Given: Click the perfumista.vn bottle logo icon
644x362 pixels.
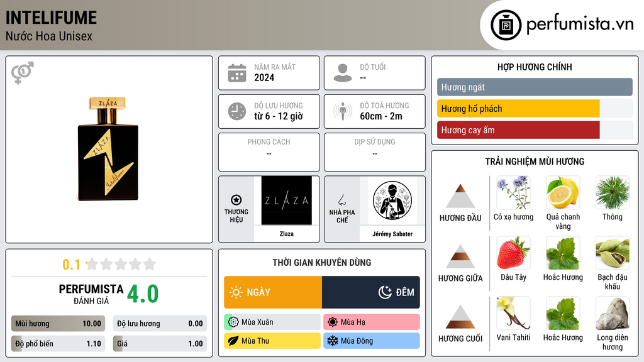Looking at the screenshot, I should tap(506, 25).
